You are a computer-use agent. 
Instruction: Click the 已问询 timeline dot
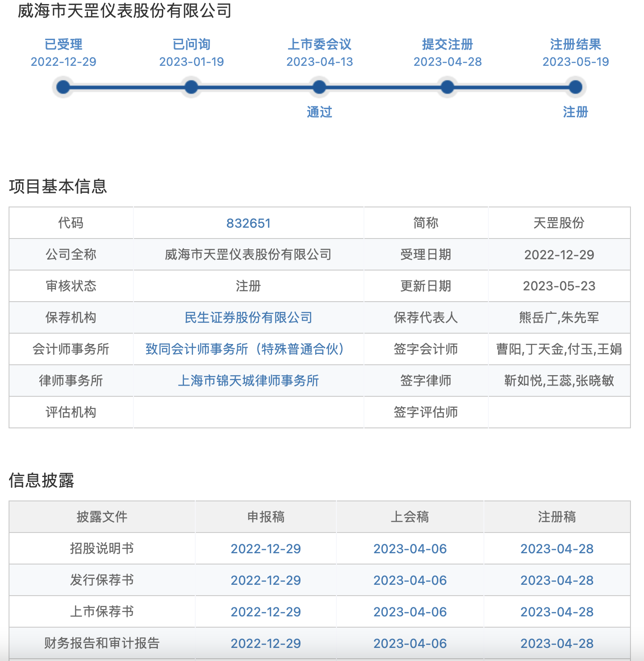[x=191, y=87]
